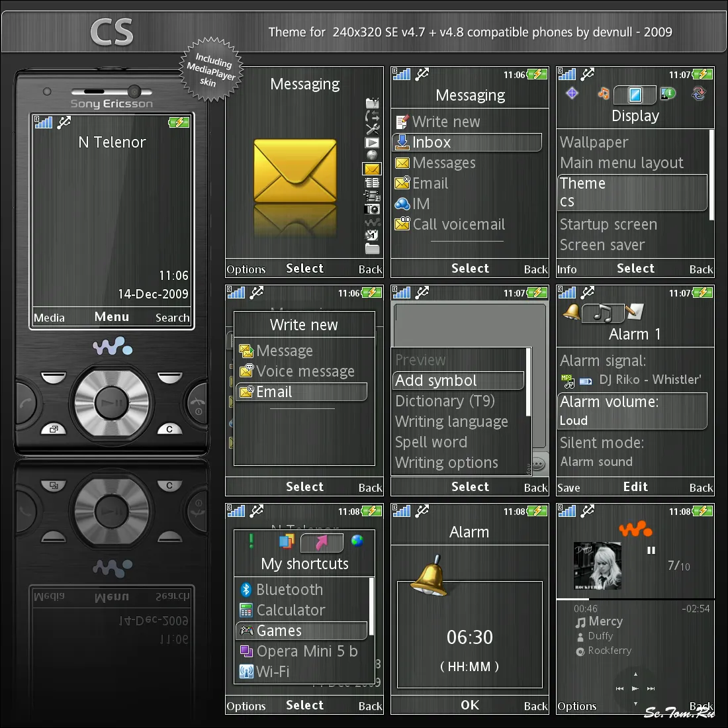Click Save softkey in Alarm 1 screen
Viewport: 728px width, 728px height.
coord(569,488)
